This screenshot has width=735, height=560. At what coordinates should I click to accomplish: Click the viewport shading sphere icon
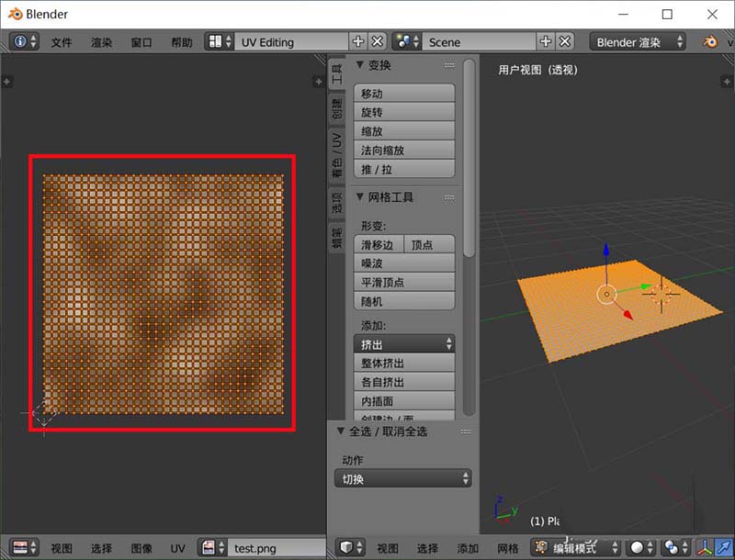[x=640, y=547]
